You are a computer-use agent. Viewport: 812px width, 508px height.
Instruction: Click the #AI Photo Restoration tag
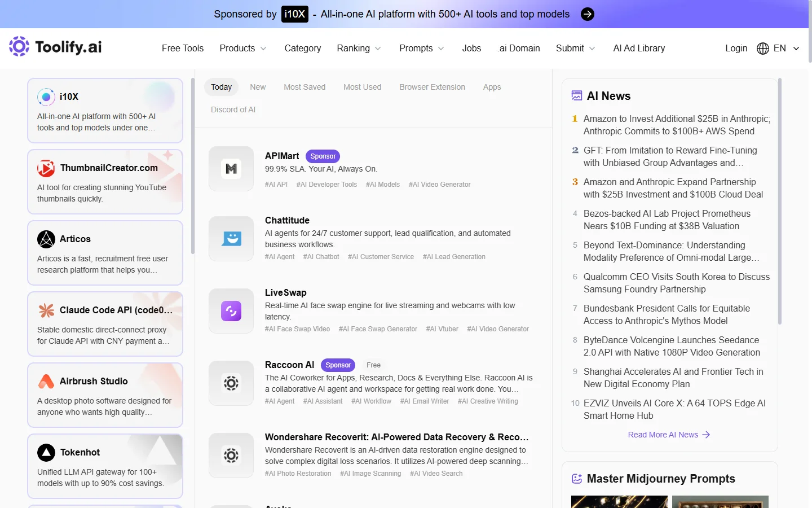point(298,474)
